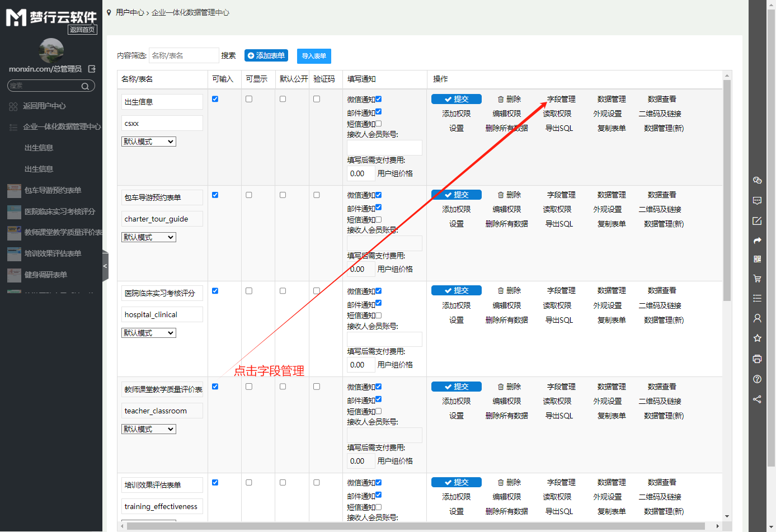Open 默认模式 dropdown in 教师课堂教学质量评价表 row
The image size is (776, 532).
click(149, 429)
